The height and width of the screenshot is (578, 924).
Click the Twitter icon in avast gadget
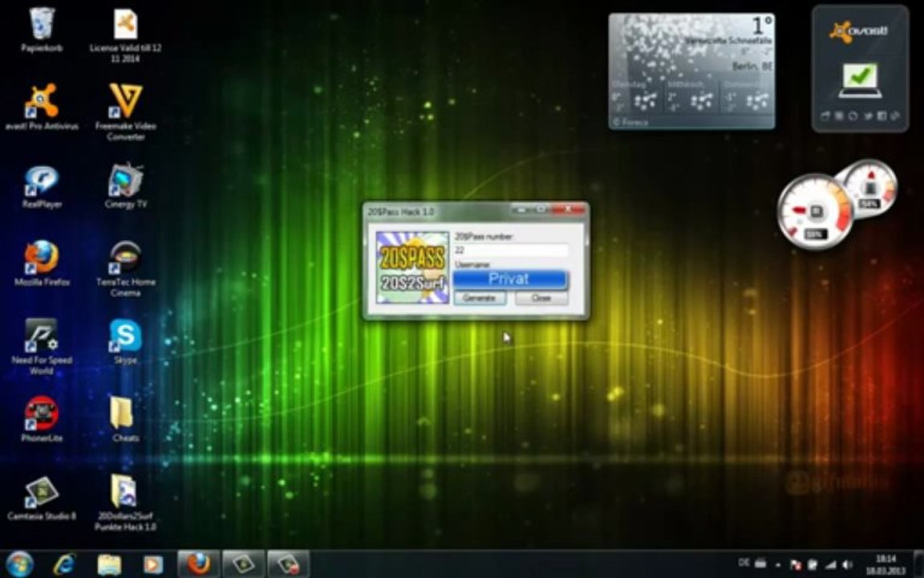coord(868,116)
